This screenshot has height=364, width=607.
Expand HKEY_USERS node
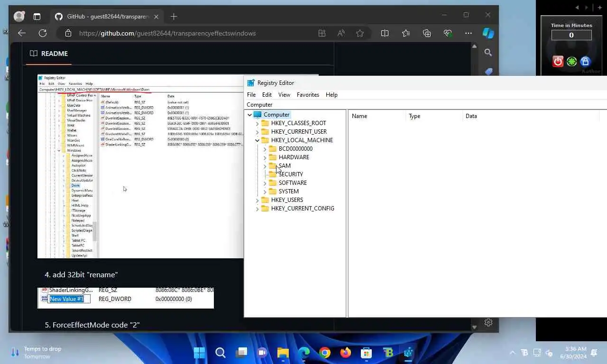pyautogui.click(x=257, y=200)
